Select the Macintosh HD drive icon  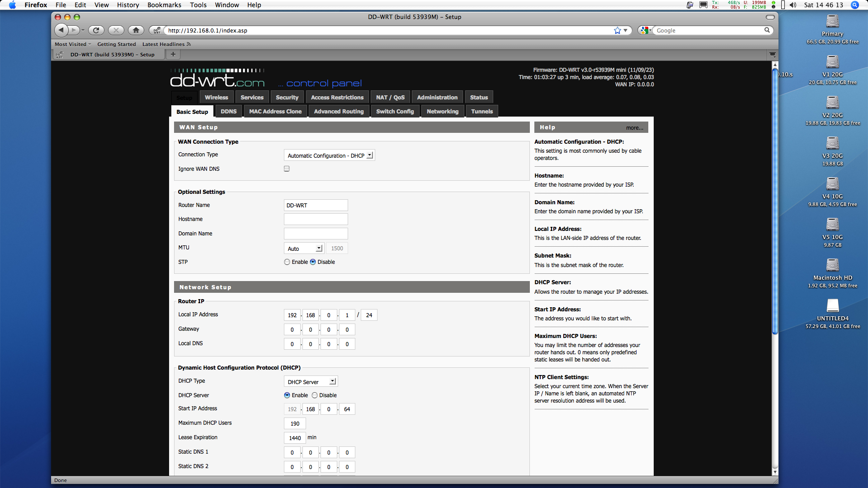tap(832, 265)
